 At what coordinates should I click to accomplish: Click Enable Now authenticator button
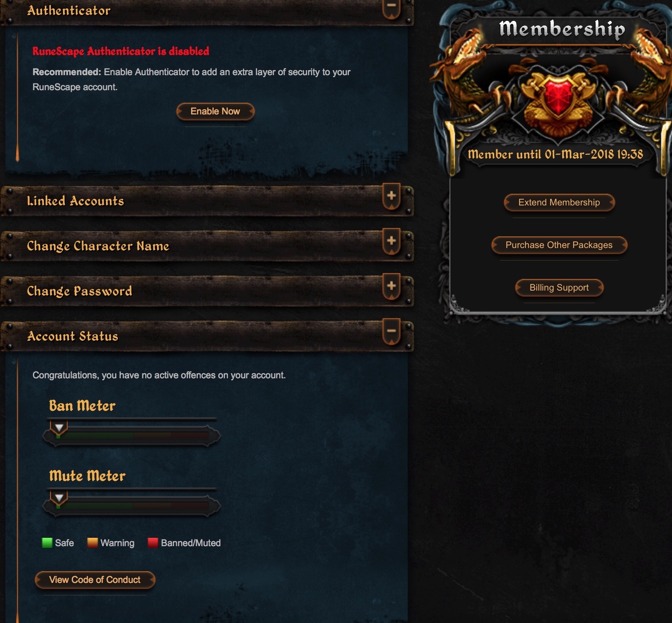tap(215, 111)
